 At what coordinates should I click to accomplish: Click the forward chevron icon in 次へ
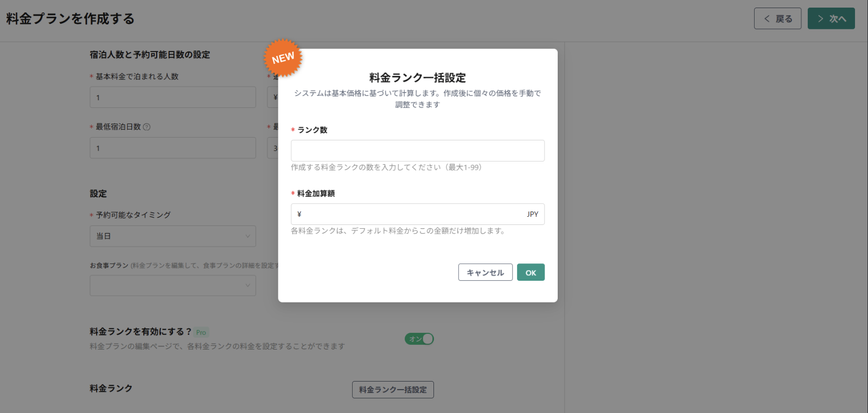tap(820, 18)
